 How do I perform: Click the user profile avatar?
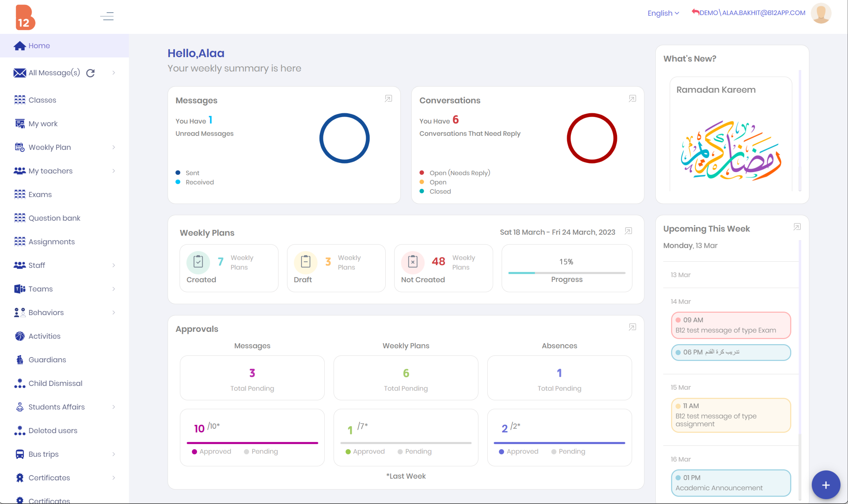[821, 13]
